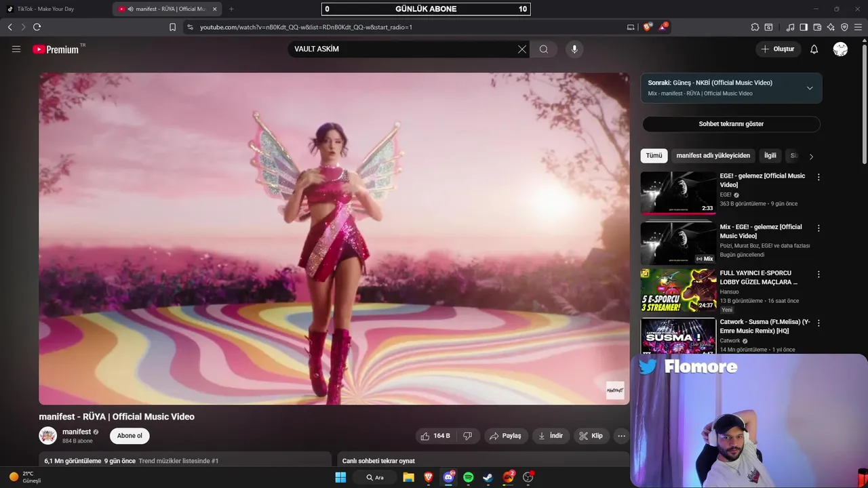Image resolution: width=868 pixels, height=488 pixels.
Task: Open Leo AI sparkle icon
Action: 831,27
